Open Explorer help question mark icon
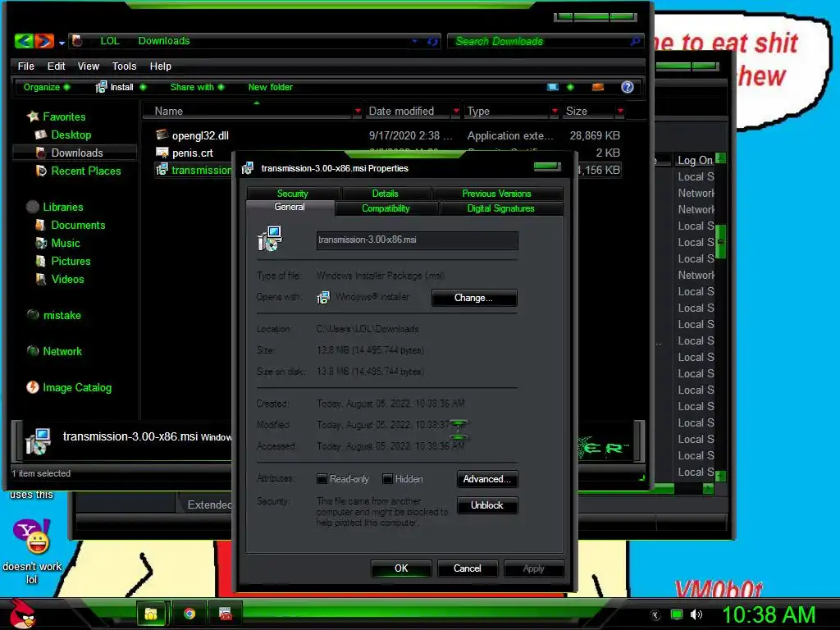The height and width of the screenshot is (630, 840). [x=628, y=87]
